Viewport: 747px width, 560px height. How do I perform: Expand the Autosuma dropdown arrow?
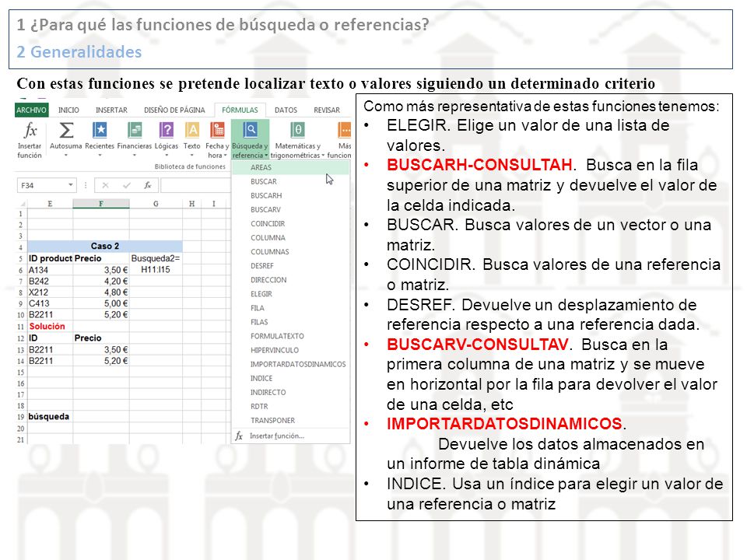coord(66,156)
